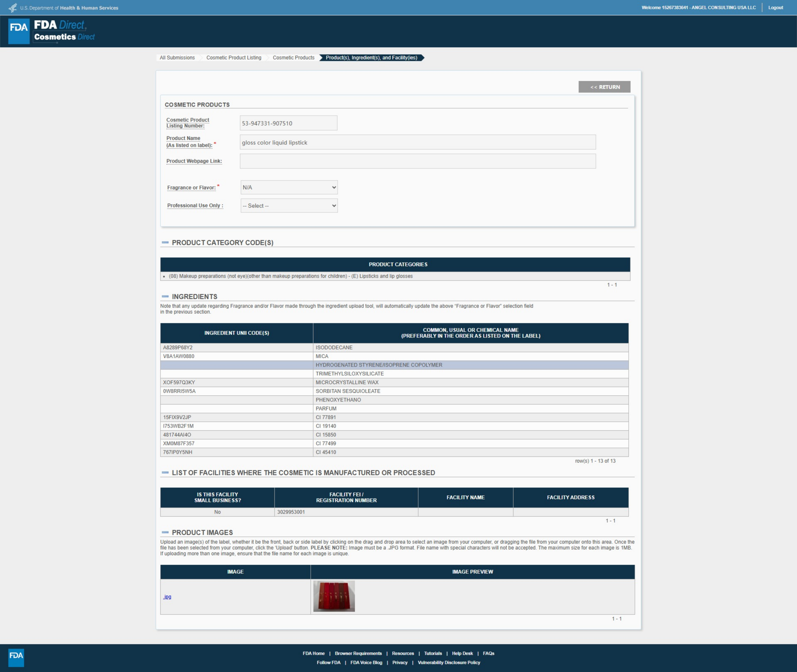Open the Fragrance or Flavor dropdown
The height and width of the screenshot is (672, 797).
pyautogui.click(x=289, y=188)
